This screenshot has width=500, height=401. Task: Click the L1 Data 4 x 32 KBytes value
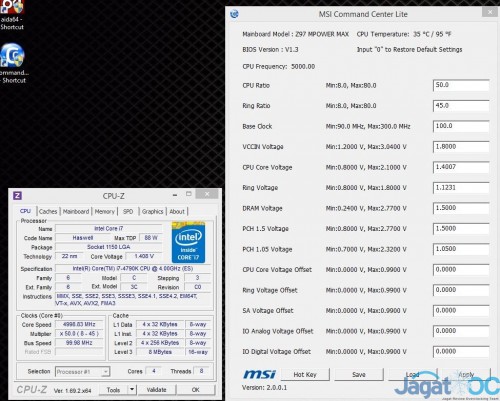tap(160, 324)
